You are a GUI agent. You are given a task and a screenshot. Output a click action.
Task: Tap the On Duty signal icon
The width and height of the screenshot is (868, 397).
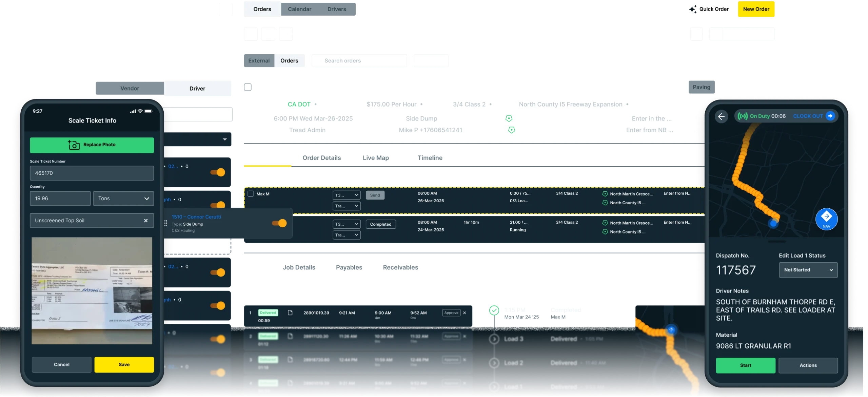click(743, 116)
